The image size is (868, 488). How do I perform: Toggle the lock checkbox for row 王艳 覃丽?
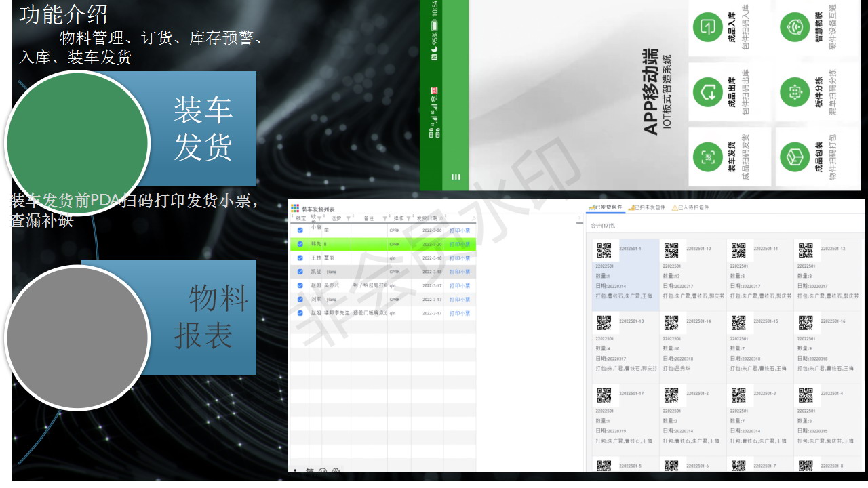click(300, 258)
